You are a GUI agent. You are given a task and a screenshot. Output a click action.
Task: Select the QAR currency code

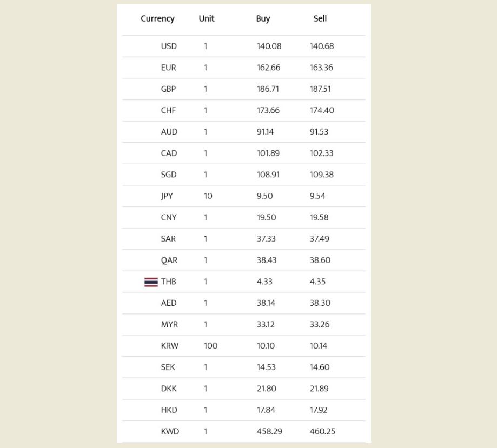[169, 260]
